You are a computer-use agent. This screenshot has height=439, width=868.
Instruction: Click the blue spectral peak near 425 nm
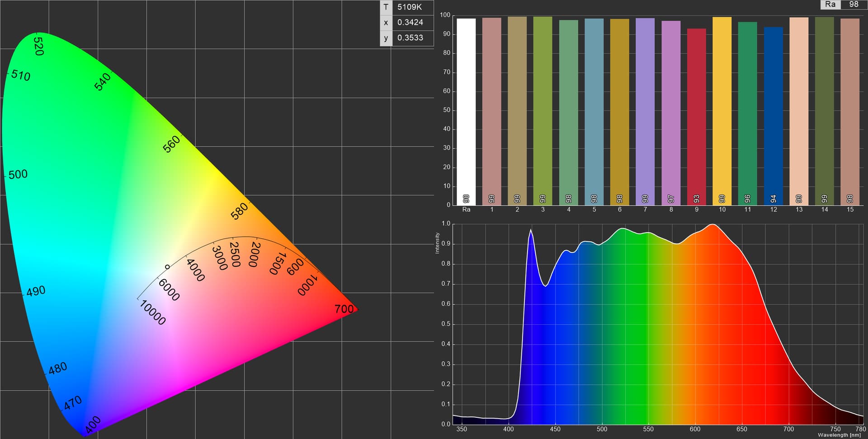pos(531,230)
